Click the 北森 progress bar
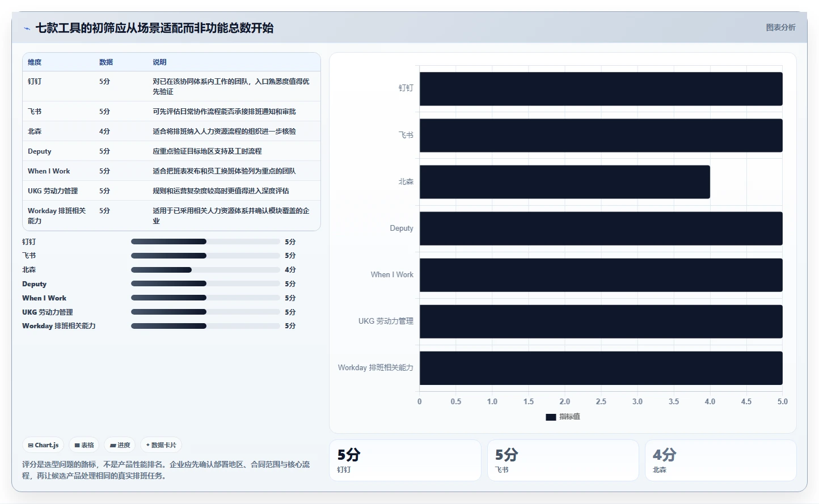This screenshot has height=504, width=819. click(x=205, y=270)
